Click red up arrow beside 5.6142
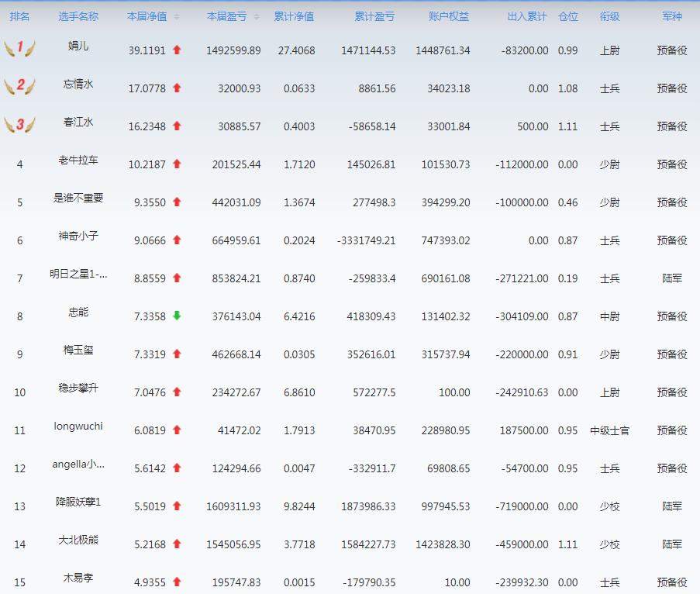Screen dimensions: 700x594 [177, 468]
